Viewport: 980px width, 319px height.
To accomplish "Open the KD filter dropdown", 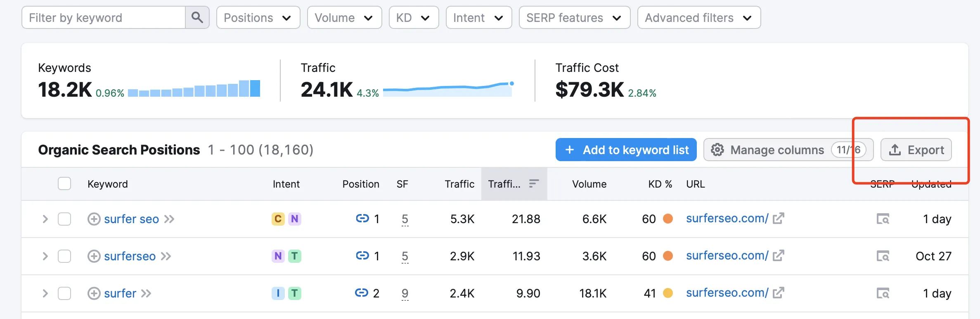I will coord(414,17).
